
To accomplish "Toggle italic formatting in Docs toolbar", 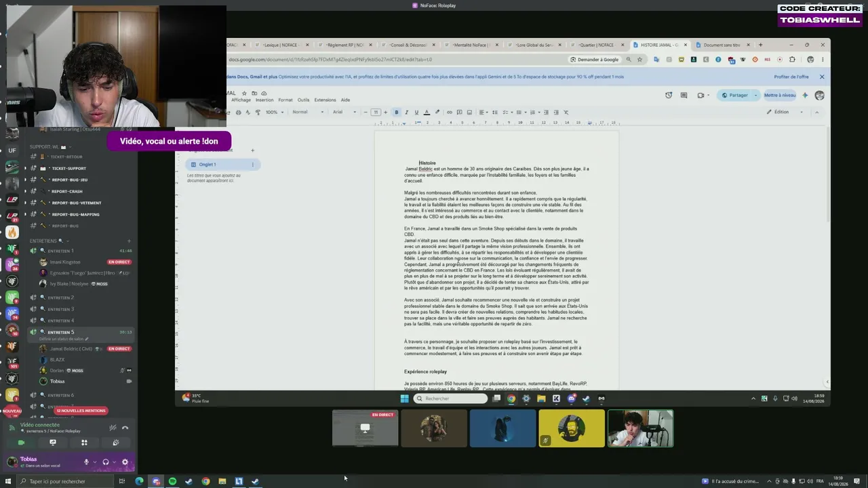I will click(x=406, y=112).
